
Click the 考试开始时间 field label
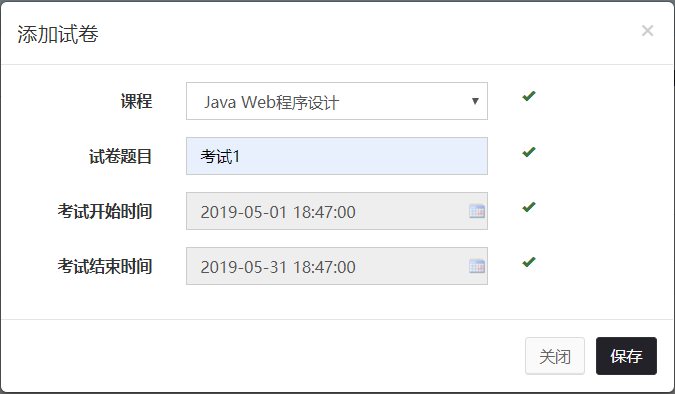pyautogui.click(x=105, y=211)
